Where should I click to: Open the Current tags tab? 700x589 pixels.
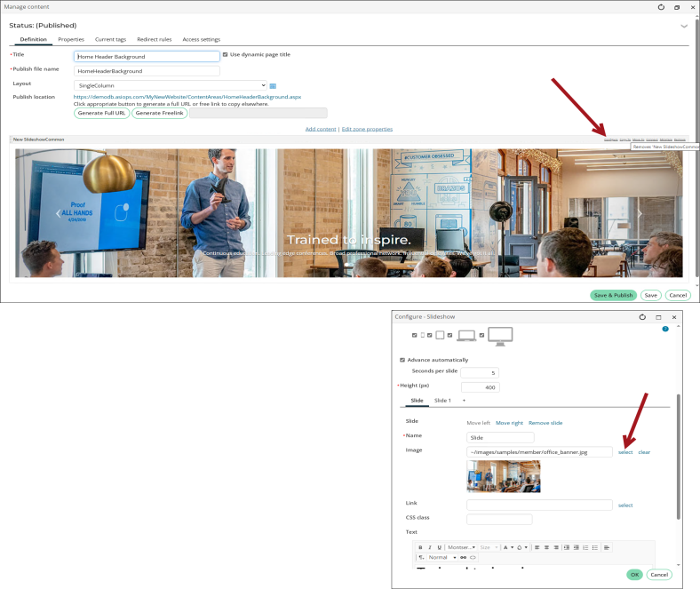coord(111,39)
